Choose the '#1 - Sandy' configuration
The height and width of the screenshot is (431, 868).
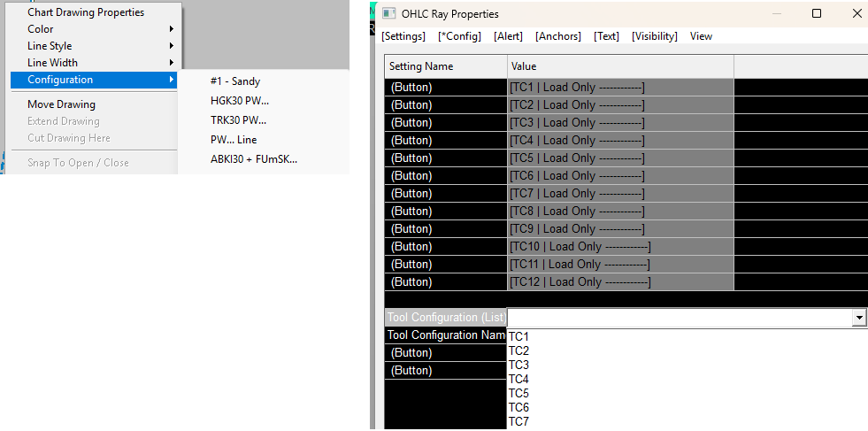click(x=235, y=81)
